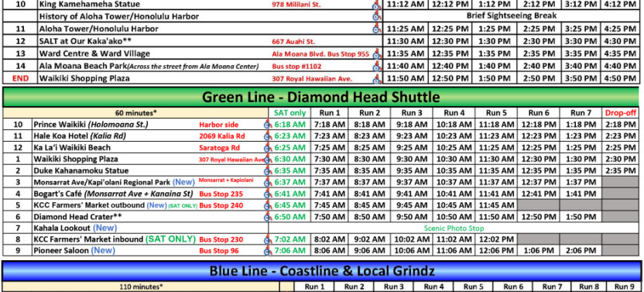Click the '10:50 AM' Diamond Head Crater time
The width and height of the screenshot is (644, 292).
(x=454, y=216)
